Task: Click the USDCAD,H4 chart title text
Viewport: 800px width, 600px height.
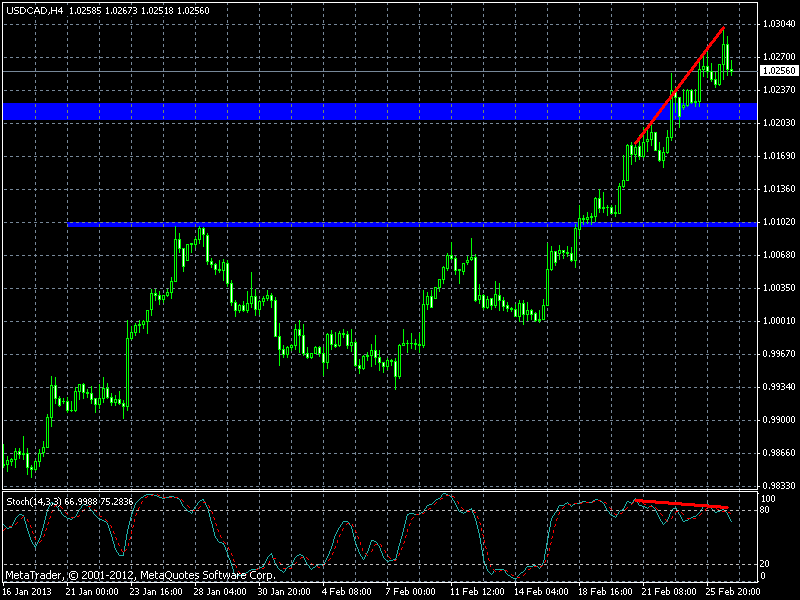Action: tap(35, 11)
